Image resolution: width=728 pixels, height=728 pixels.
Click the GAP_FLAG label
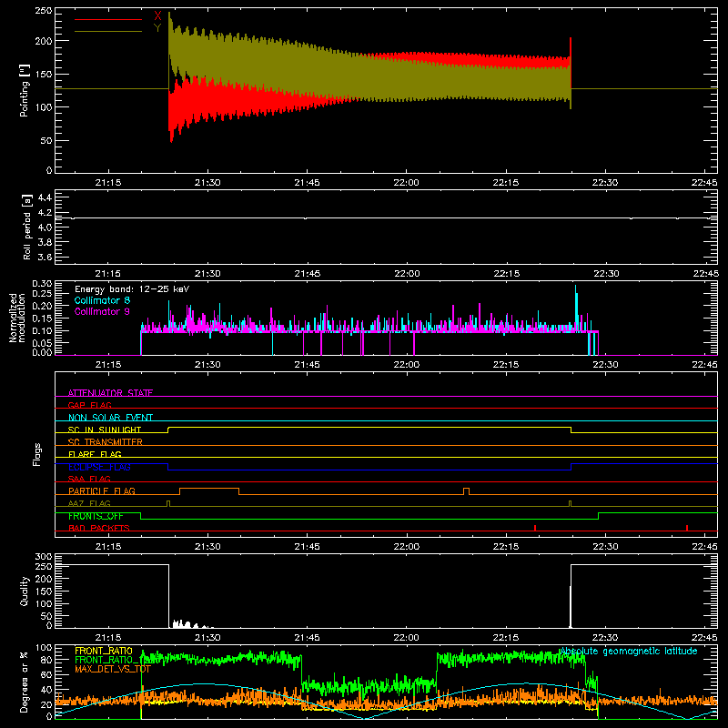(90, 405)
